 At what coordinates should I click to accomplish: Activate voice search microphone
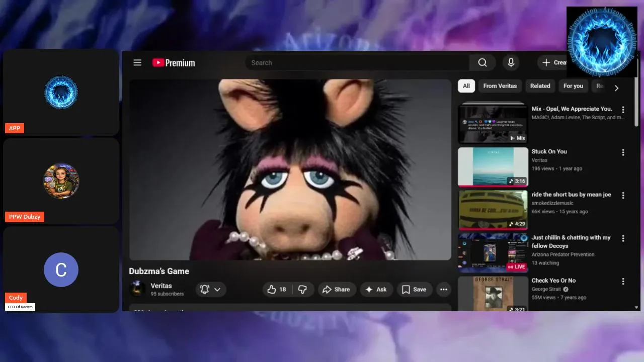tap(511, 62)
